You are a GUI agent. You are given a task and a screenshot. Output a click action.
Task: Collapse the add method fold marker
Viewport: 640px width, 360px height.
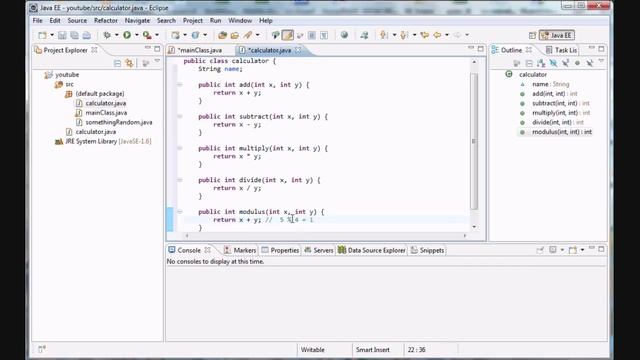[x=180, y=84]
